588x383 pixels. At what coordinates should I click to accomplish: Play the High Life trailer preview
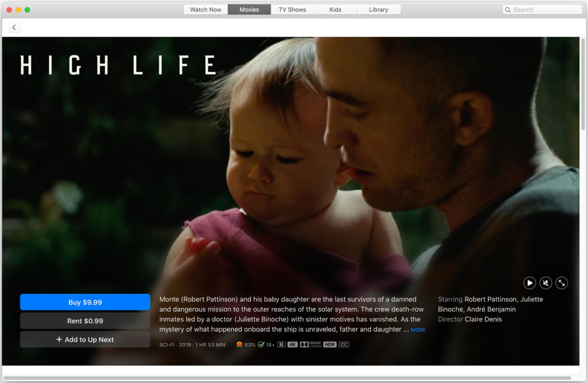[530, 283]
